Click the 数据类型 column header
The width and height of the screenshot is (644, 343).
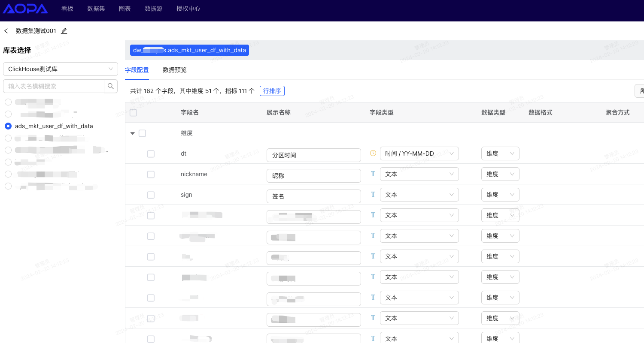493,112
